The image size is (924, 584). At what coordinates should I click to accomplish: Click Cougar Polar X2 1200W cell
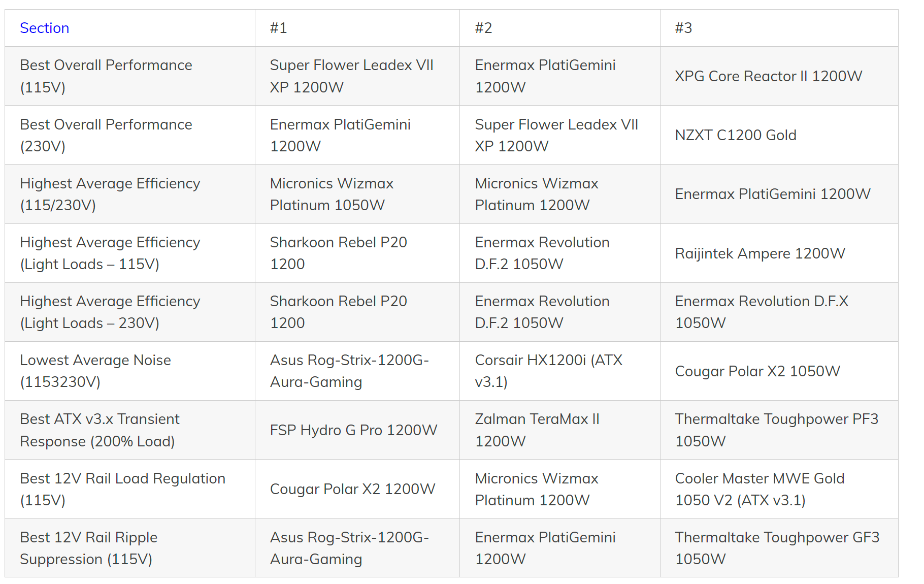point(352,489)
